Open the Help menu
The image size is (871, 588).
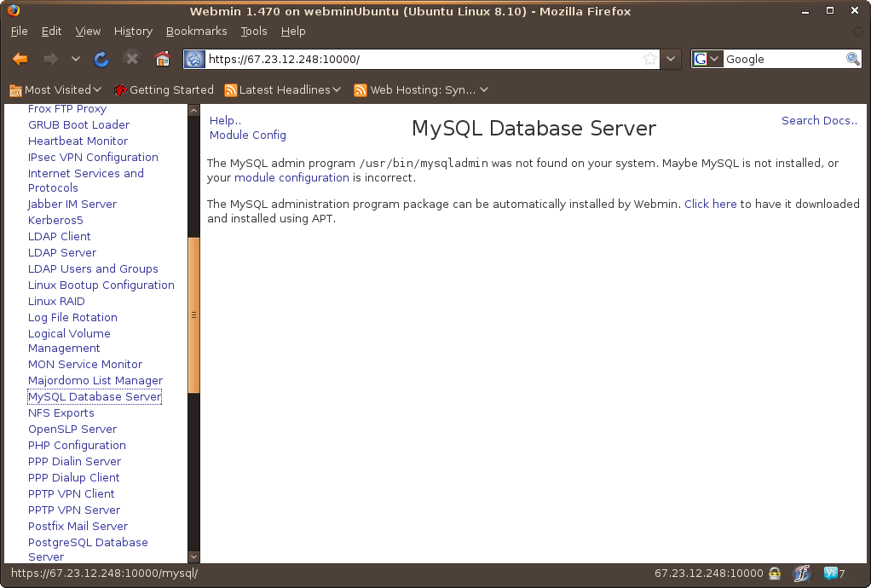click(x=293, y=31)
